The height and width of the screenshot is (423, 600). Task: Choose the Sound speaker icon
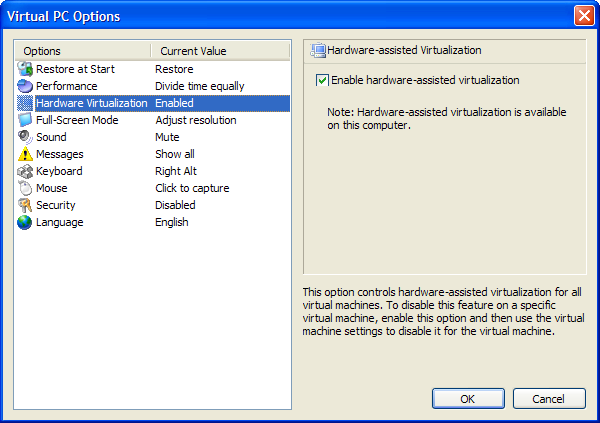(25, 137)
